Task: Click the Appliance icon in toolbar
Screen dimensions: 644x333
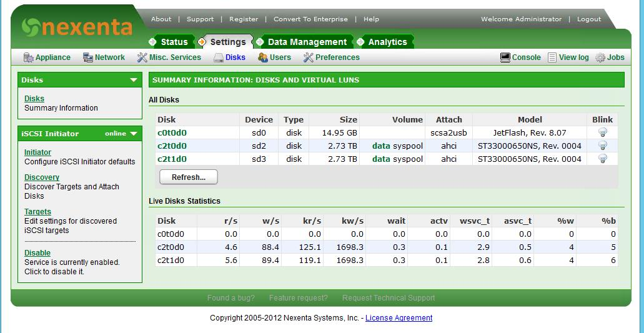Action: click(28, 57)
